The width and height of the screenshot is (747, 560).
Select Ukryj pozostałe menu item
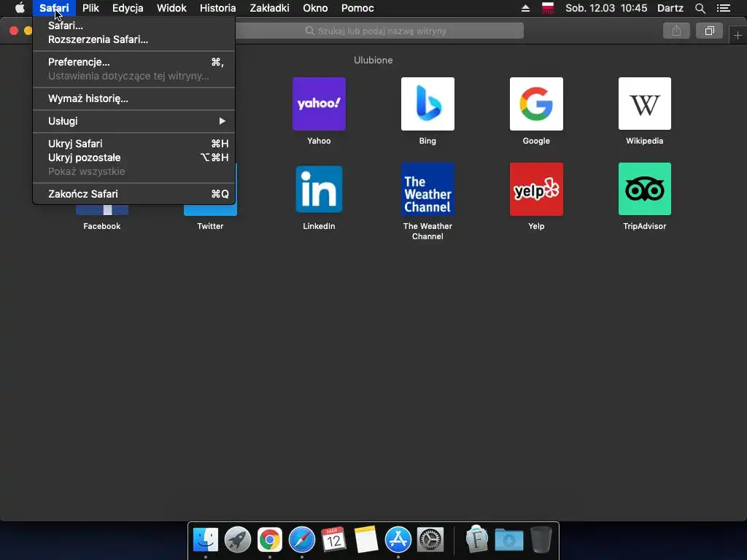point(134,157)
